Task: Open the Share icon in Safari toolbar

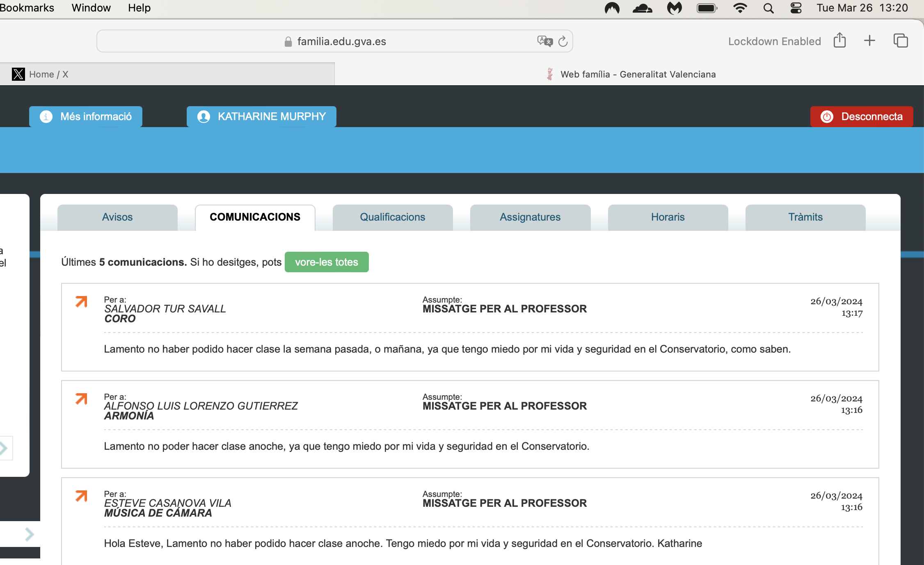Action: (x=839, y=41)
